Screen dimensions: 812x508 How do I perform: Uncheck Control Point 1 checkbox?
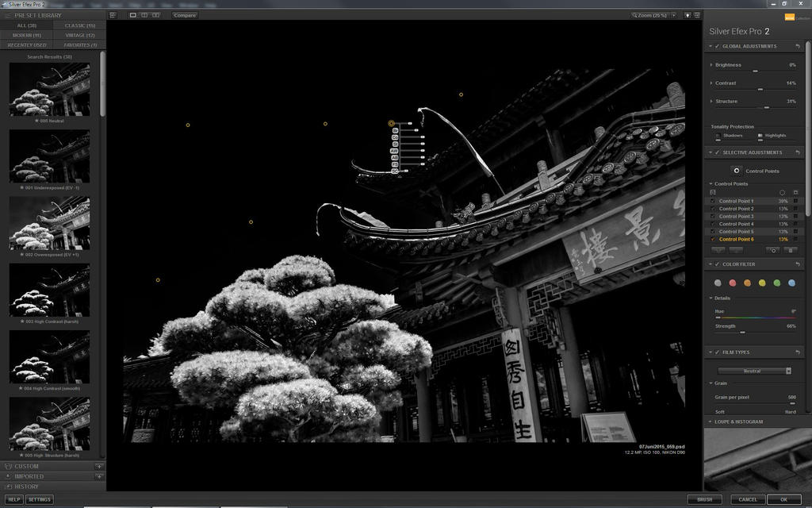pyautogui.click(x=713, y=201)
